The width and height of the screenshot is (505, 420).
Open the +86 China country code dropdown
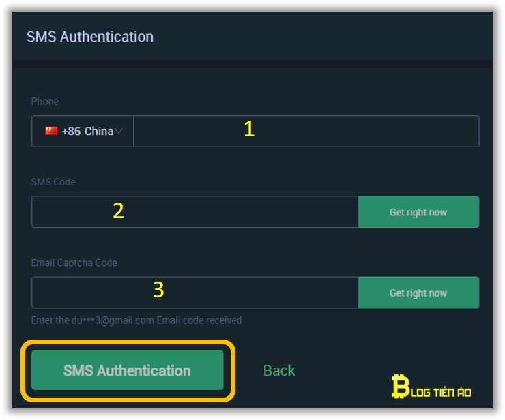[x=83, y=132]
